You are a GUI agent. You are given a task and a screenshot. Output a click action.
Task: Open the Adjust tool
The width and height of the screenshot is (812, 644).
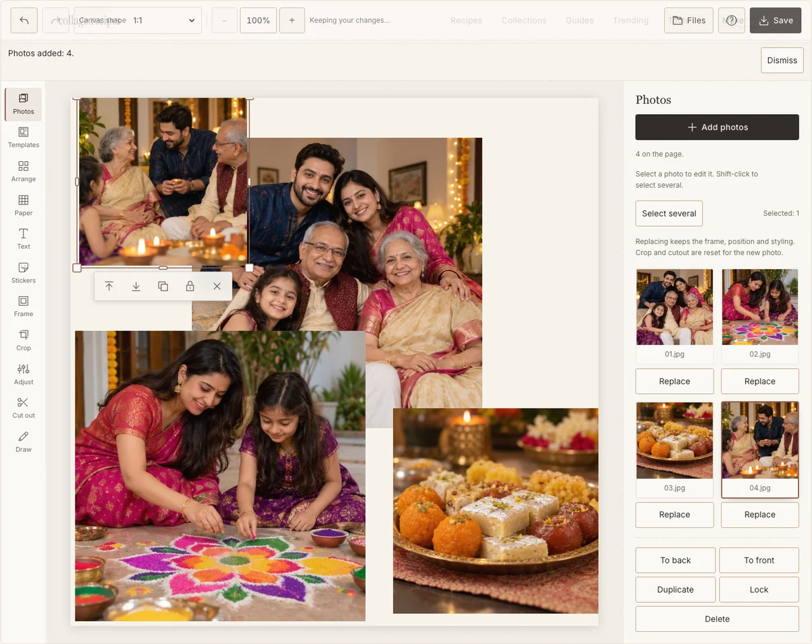(x=23, y=374)
